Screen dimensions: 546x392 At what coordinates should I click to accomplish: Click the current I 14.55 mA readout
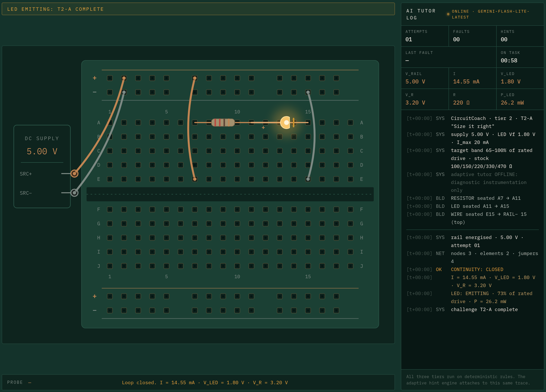click(x=472, y=78)
